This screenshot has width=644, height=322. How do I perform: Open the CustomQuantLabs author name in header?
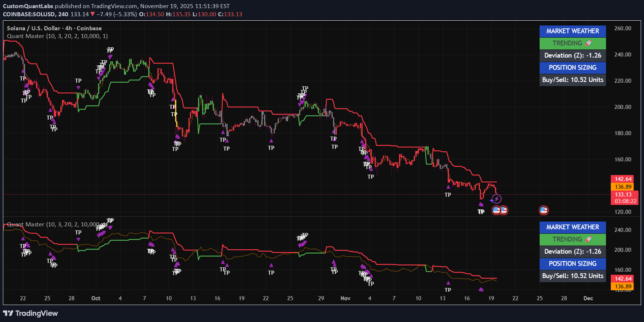coord(28,6)
